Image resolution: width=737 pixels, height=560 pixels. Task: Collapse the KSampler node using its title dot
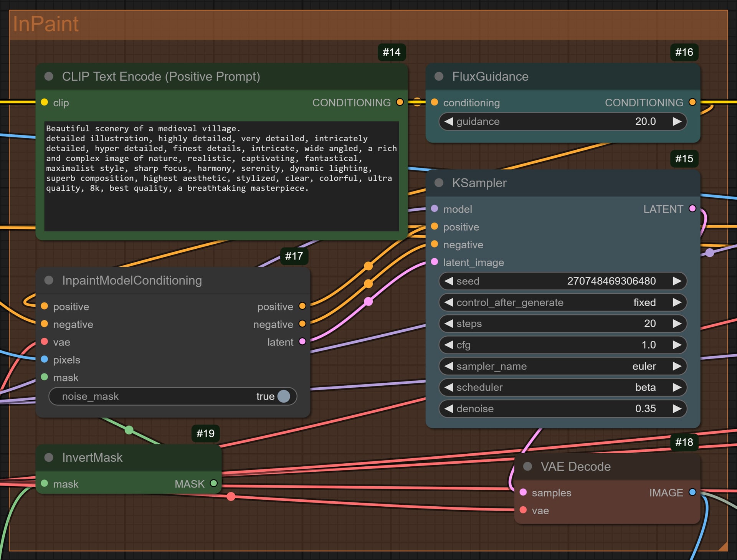pyautogui.click(x=439, y=183)
